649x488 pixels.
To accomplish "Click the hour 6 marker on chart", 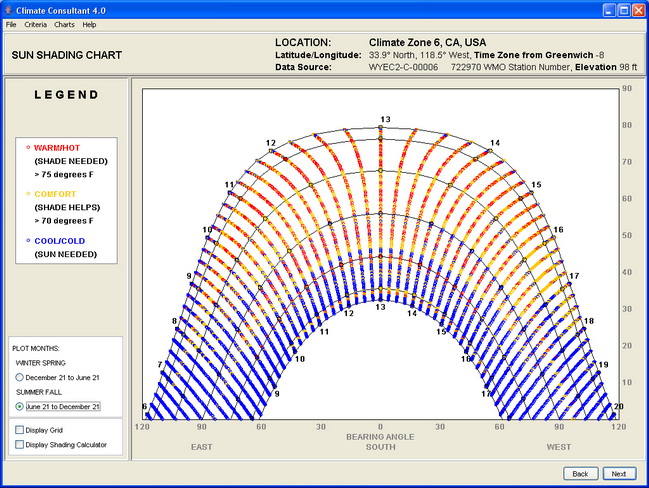I will 144,406.
